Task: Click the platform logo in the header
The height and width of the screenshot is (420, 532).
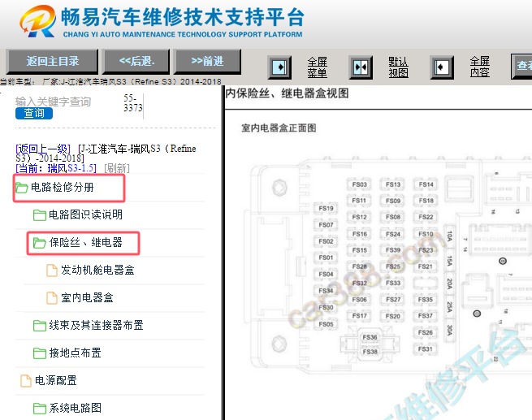Action: 162,21
